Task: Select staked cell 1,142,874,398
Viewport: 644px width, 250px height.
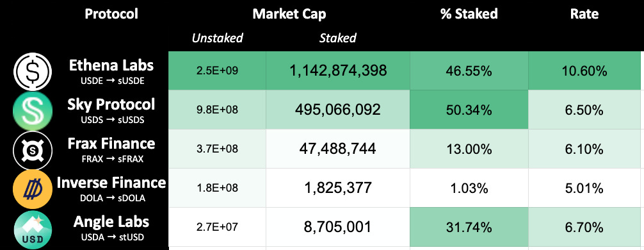Action: click(338, 71)
